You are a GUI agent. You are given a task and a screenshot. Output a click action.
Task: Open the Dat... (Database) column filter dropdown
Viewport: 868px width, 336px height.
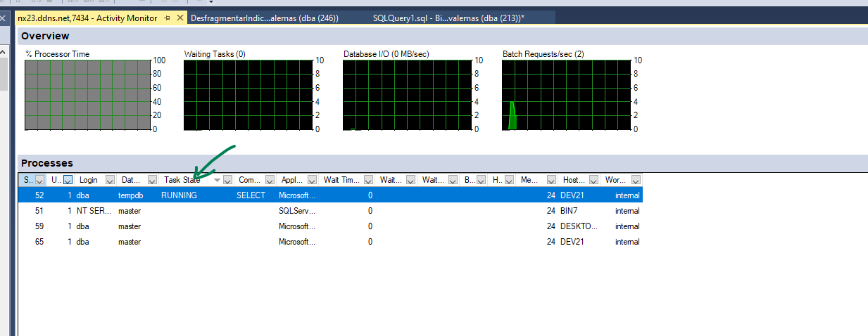tap(153, 180)
